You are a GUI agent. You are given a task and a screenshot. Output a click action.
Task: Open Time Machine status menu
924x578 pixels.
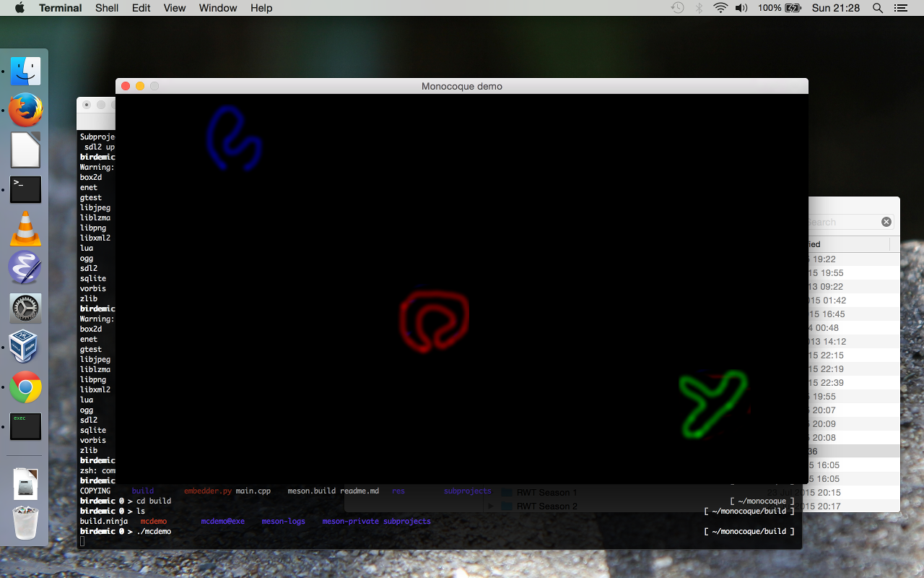pyautogui.click(x=677, y=8)
